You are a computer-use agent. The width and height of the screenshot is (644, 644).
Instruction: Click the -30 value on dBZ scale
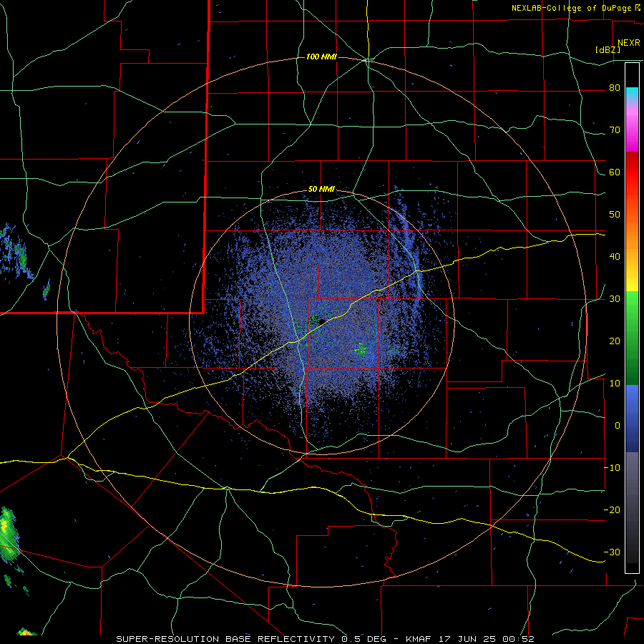[x=612, y=552]
